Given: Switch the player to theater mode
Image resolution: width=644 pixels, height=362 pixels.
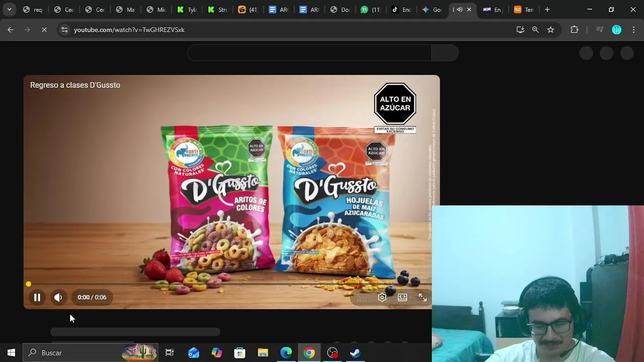Looking at the screenshot, I should [402, 297].
